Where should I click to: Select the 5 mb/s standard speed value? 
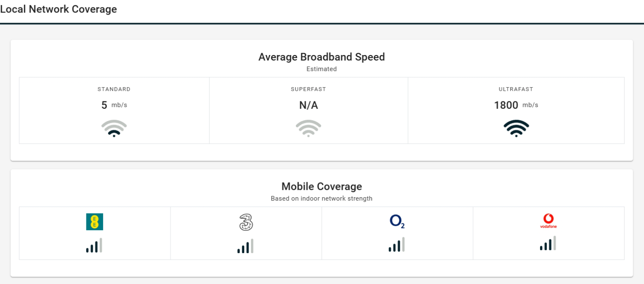[114, 105]
